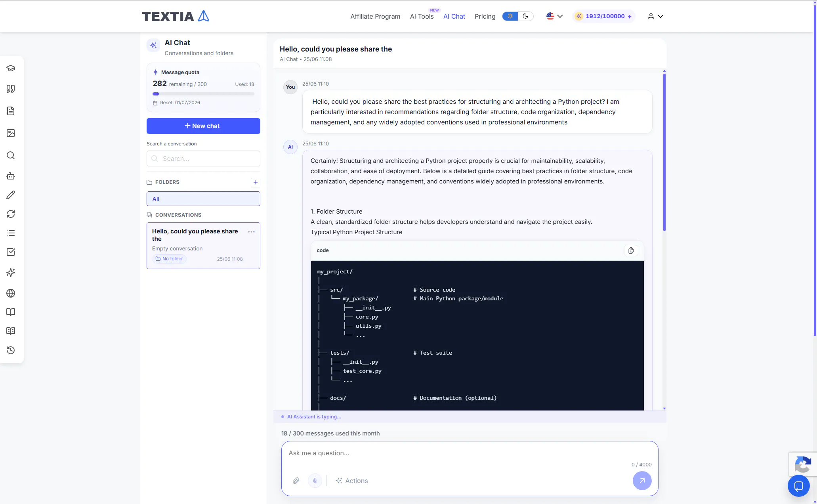Open the quotes icon in sidebar
This screenshot has height=504, width=817.
(x=11, y=89)
